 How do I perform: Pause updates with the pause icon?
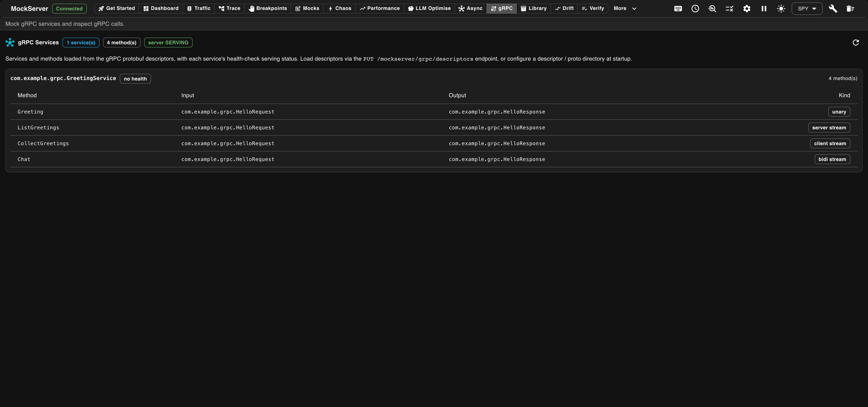(764, 8)
